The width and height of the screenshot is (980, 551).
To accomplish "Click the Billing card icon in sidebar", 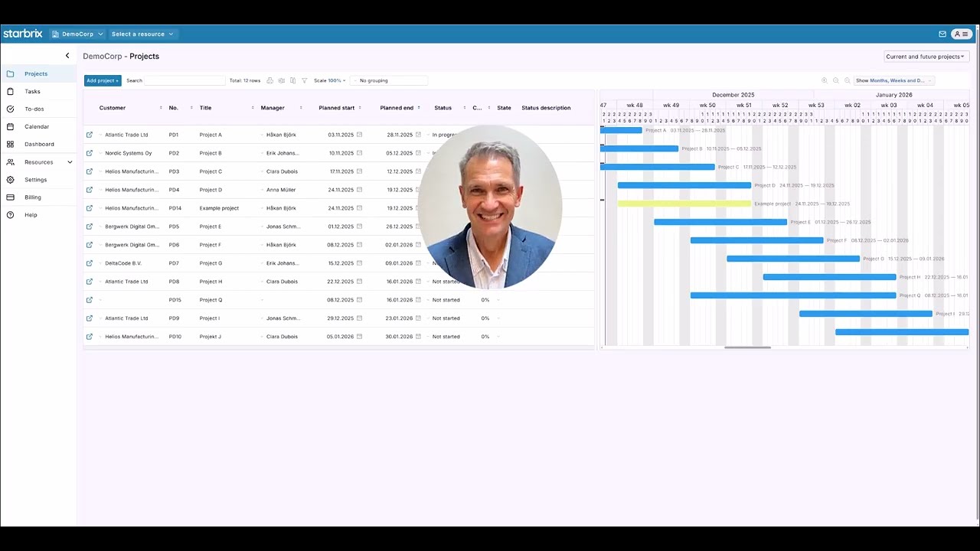I will click(10, 197).
